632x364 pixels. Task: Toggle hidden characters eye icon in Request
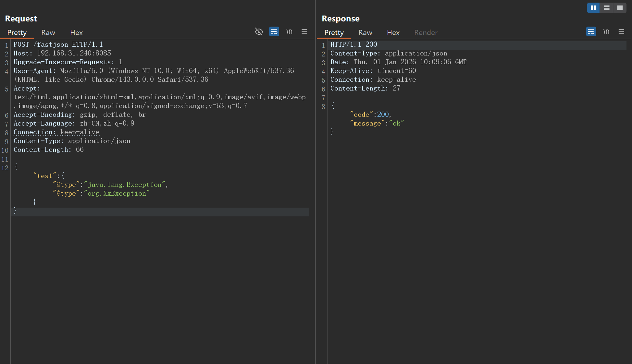click(x=259, y=32)
